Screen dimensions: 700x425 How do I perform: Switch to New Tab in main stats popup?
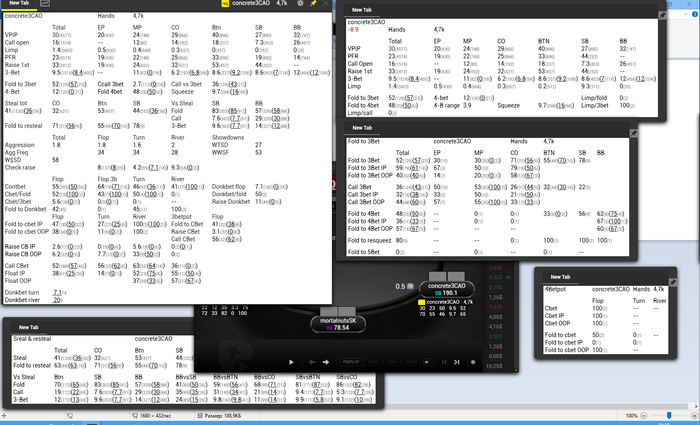[19, 3]
